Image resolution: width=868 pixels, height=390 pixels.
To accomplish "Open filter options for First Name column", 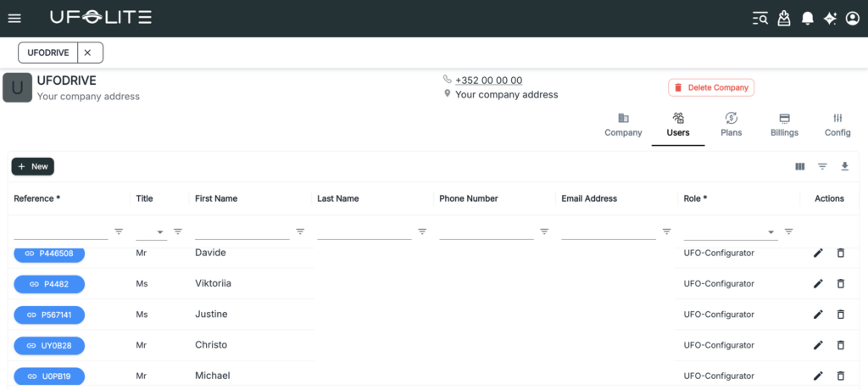I will [300, 231].
